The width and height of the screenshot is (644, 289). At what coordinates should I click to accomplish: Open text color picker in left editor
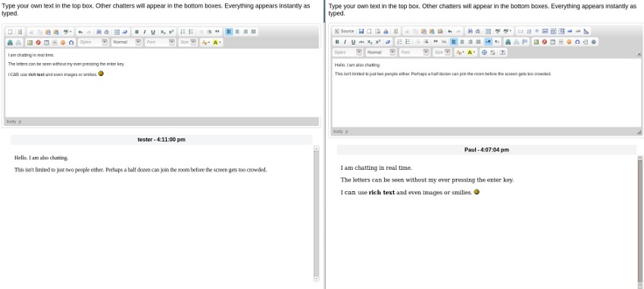click(205, 42)
